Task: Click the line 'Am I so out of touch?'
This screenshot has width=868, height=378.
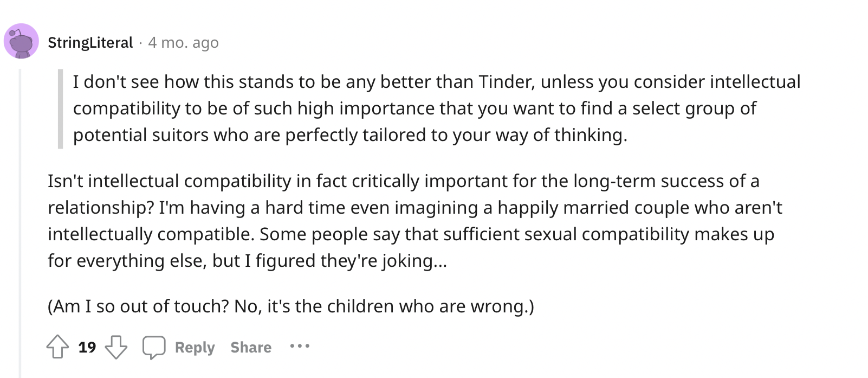Action: coord(291,306)
